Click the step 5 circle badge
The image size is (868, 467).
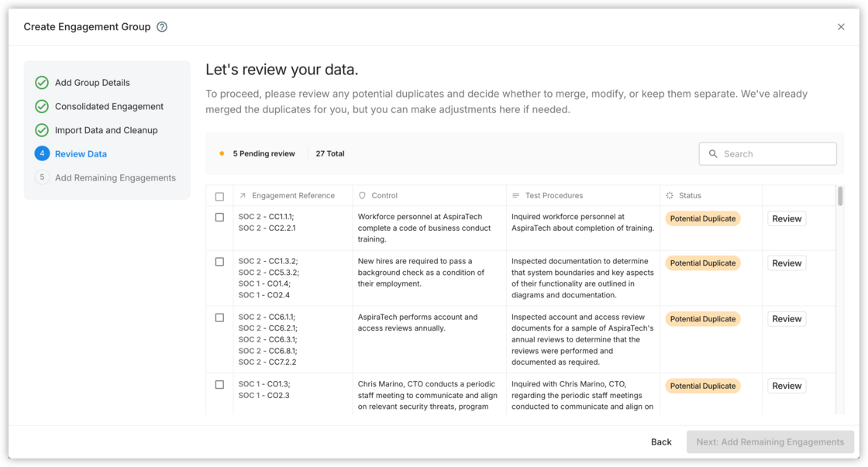coord(42,177)
